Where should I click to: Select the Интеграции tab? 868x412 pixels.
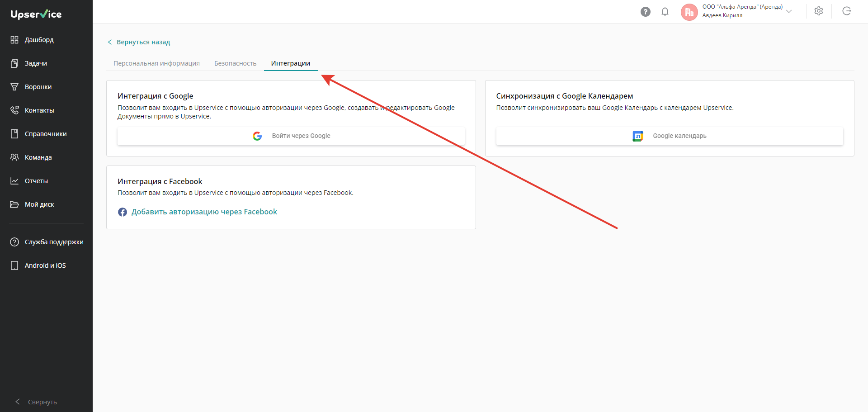click(x=291, y=63)
